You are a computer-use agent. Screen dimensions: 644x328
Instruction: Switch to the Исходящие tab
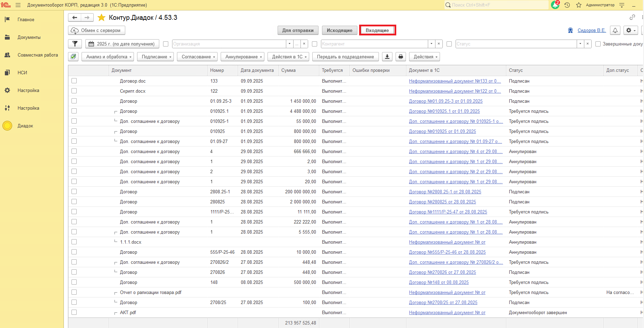pyautogui.click(x=339, y=30)
